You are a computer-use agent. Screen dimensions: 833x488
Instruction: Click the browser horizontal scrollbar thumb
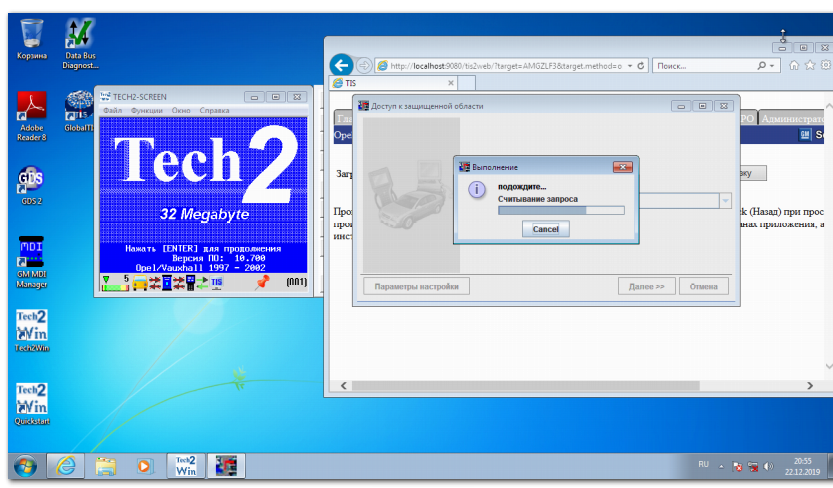[525, 386]
